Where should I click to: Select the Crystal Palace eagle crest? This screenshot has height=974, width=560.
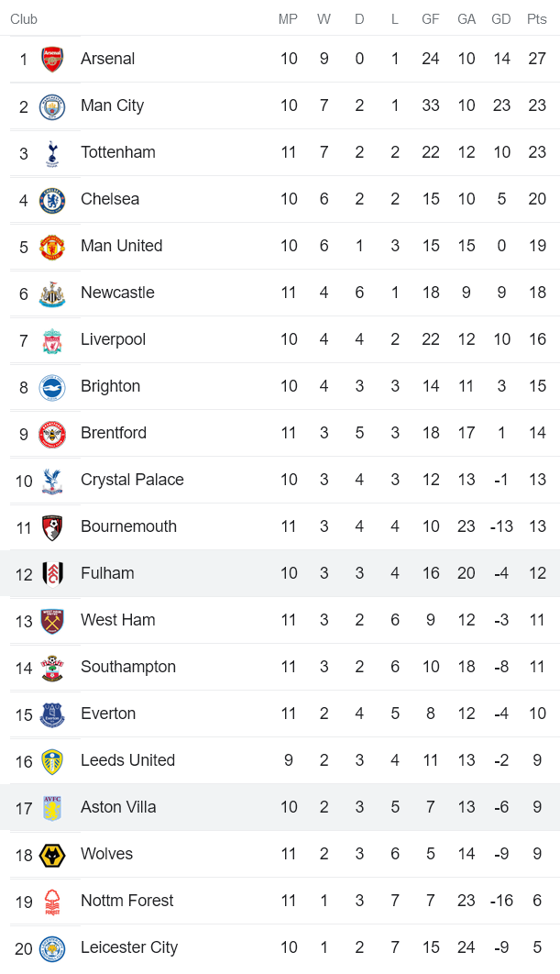click(x=52, y=481)
